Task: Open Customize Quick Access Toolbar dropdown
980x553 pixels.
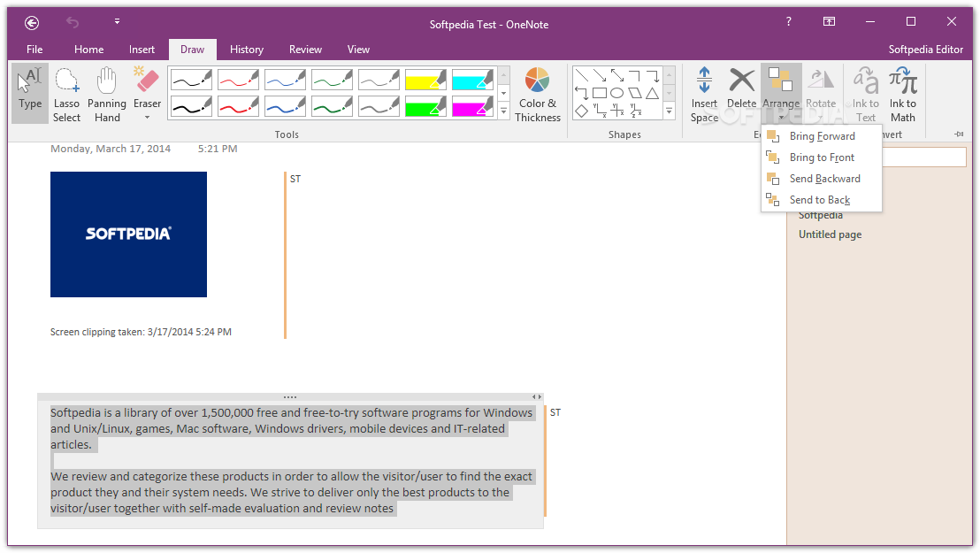Action: (x=117, y=21)
